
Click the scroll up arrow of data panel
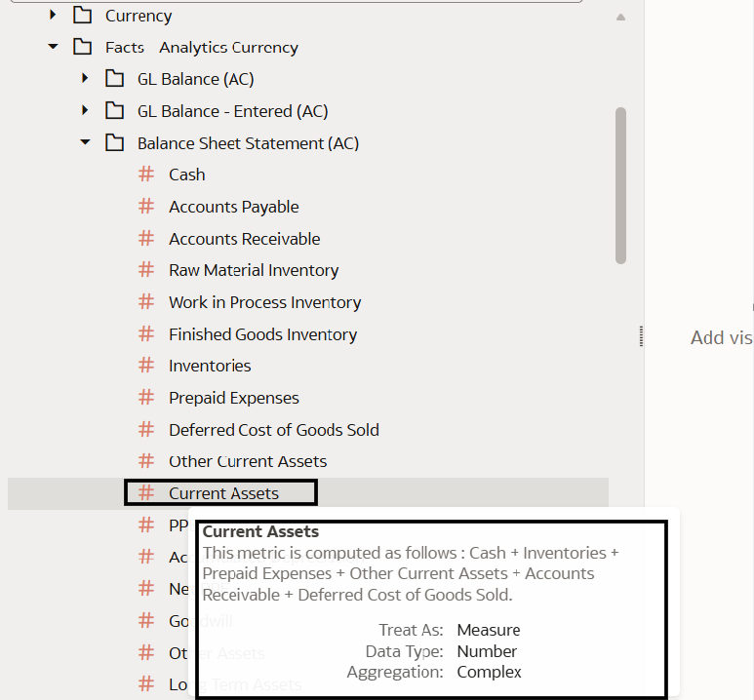[x=620, y=18]
